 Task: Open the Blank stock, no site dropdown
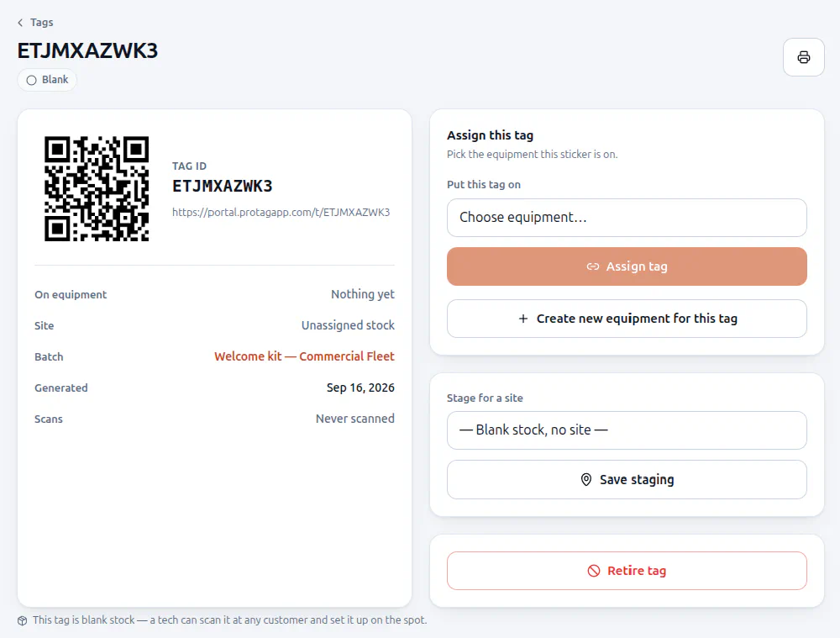point(627,430)
